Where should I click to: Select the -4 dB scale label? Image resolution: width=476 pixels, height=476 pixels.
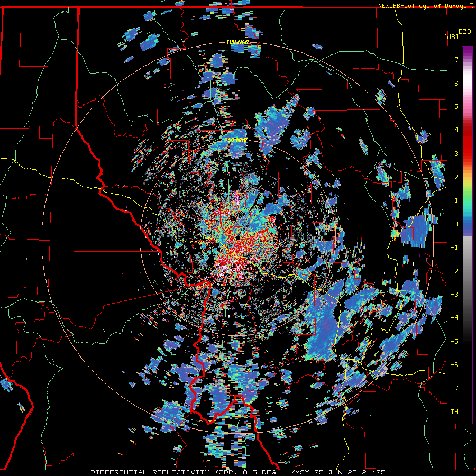454,318
